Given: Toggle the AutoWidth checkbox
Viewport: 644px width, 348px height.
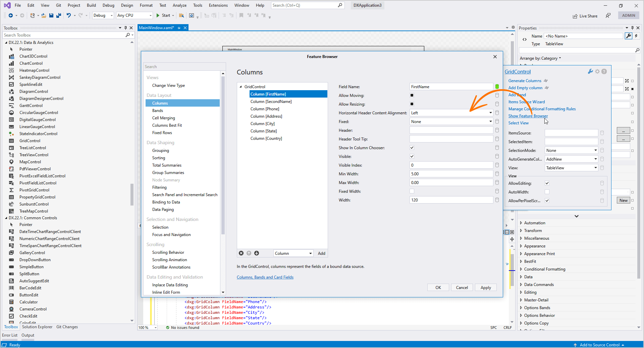Looking at the screenshot, I should [x=547, y=192].
